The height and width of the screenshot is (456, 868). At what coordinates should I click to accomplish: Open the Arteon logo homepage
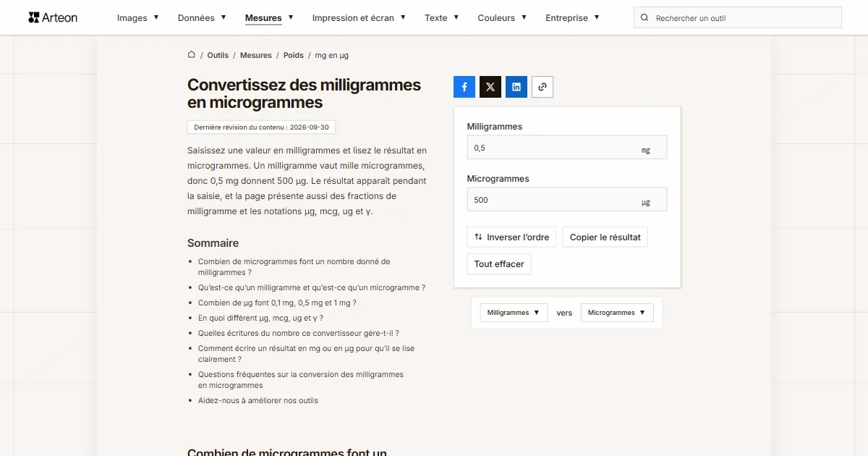(x=53, y=17)
